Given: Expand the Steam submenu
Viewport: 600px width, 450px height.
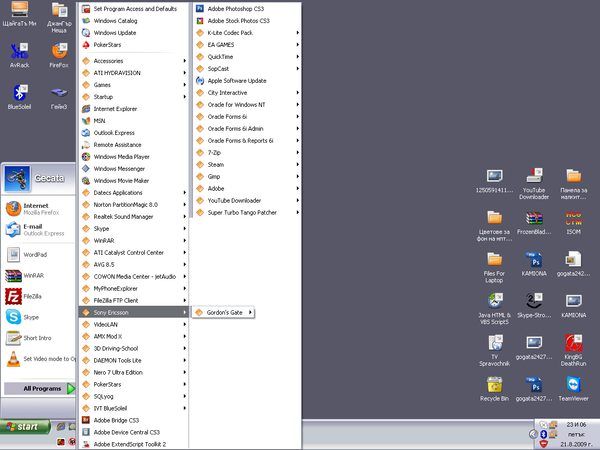Looking at the screenshot, I should click(x=246, y=165).
